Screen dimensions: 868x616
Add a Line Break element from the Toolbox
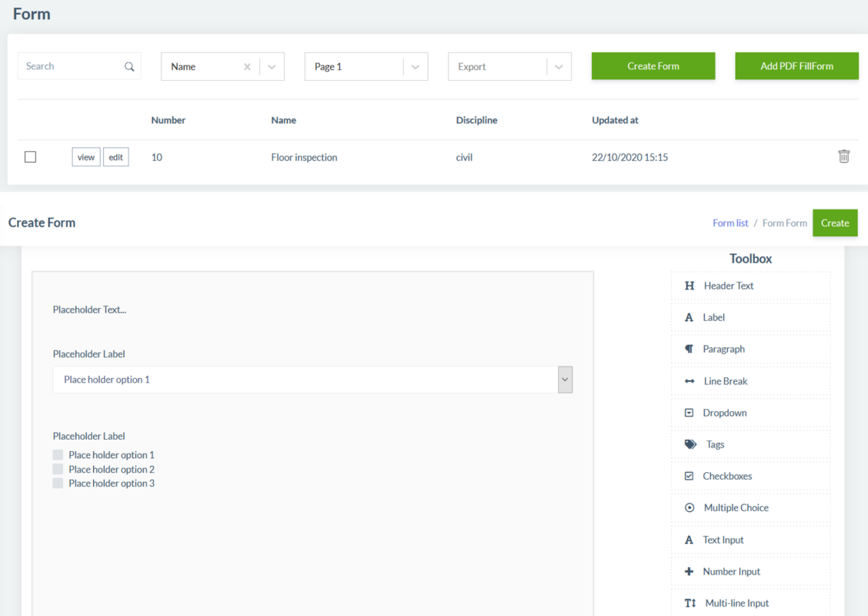pos(726,380)
